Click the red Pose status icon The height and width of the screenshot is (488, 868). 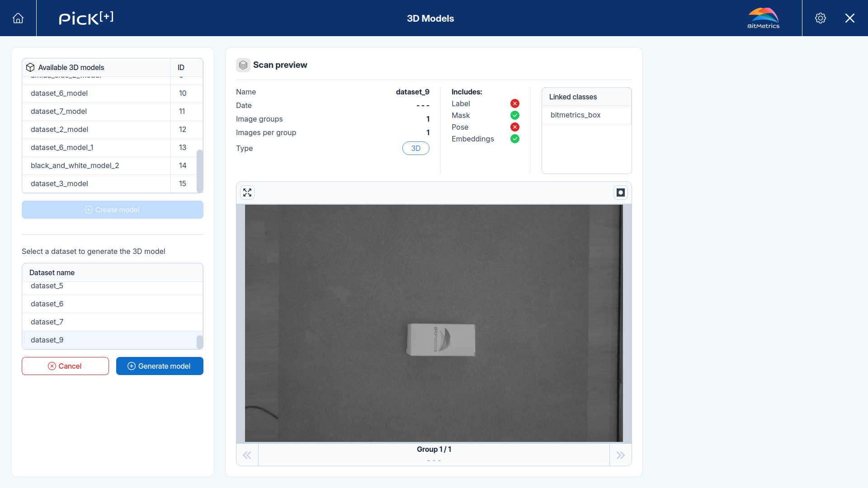pos(515,127)
